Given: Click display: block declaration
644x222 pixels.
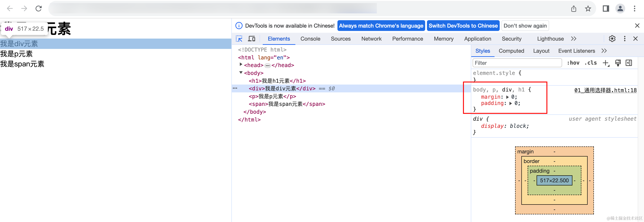Looking at the screenshot, I should pos(505,126).
